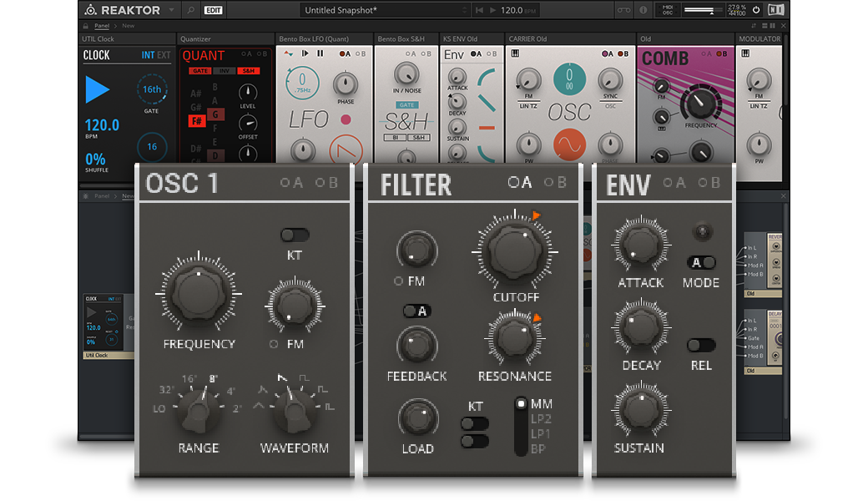Enable INV button in Quantizer
Screen dimensions: 868x501
coord(225,71)
